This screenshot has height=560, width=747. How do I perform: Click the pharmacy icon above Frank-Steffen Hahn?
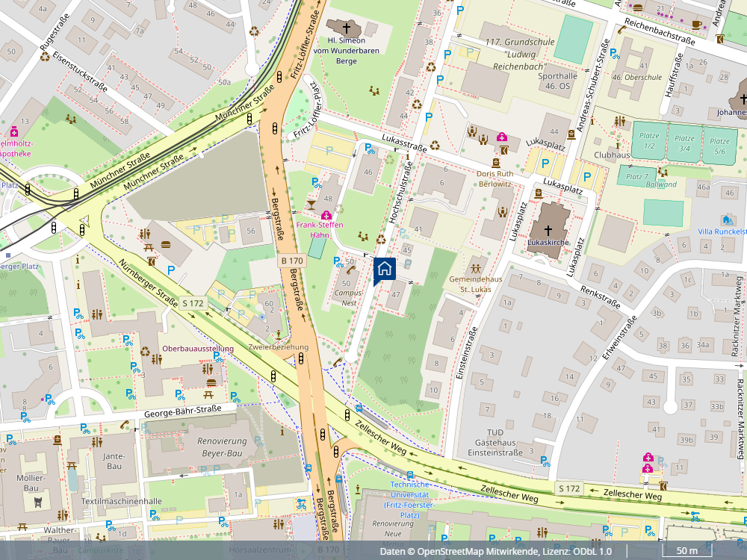(326, 215)
